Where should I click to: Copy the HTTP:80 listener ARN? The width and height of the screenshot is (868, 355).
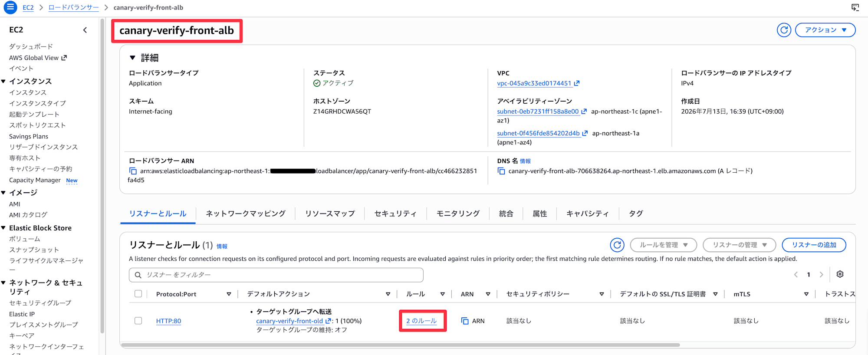pos(465,321)
